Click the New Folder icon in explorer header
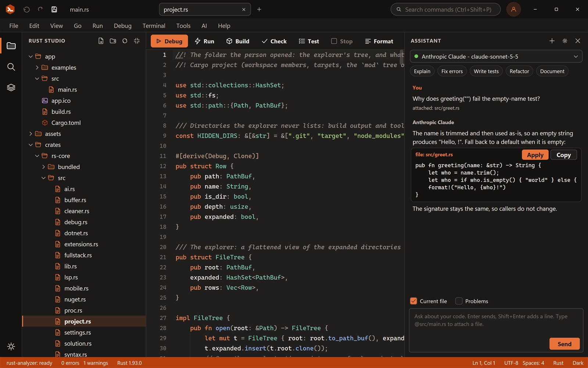This screenshot has width=588, height=368. [x=113, y=41]
